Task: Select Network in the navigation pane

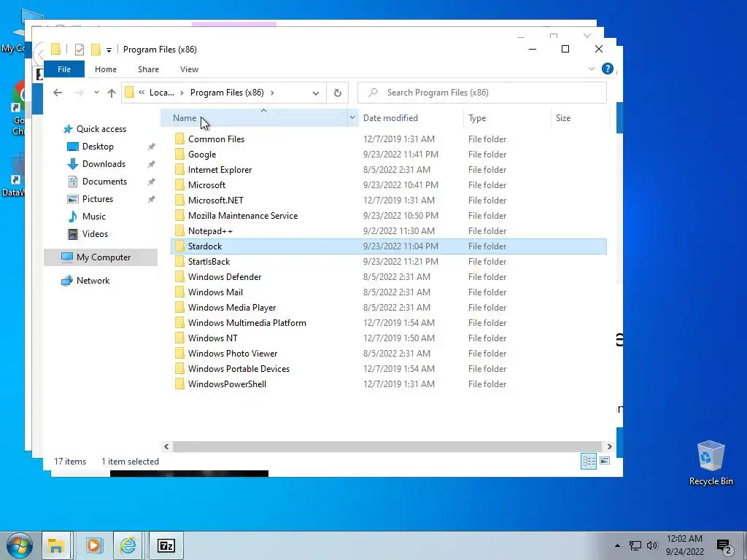Action: click(93, 281)
